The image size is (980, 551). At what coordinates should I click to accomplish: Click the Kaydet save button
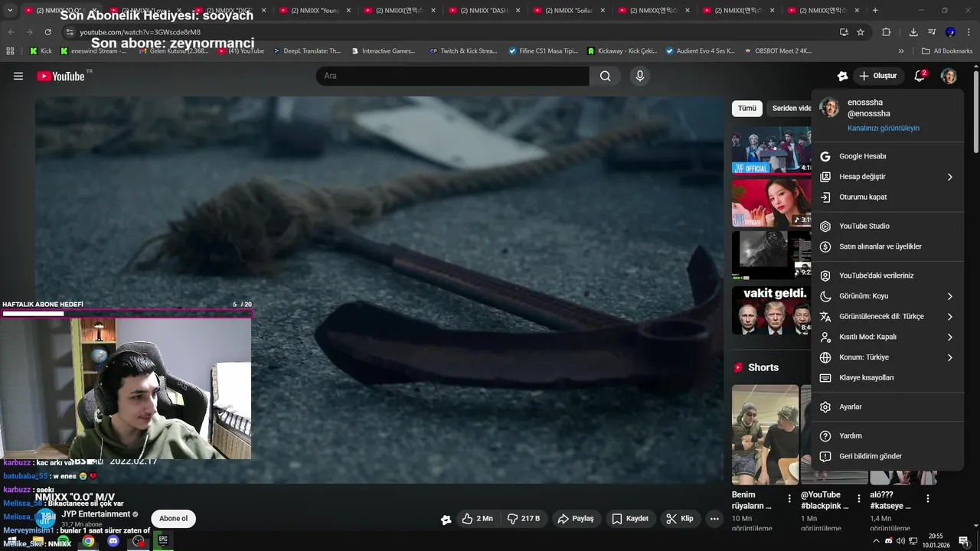coord(630,519)
